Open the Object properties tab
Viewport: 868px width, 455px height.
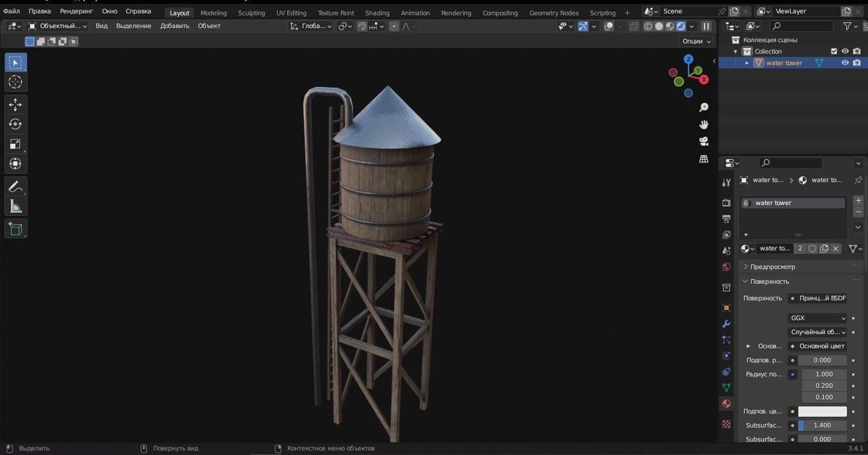click(726, 307)
